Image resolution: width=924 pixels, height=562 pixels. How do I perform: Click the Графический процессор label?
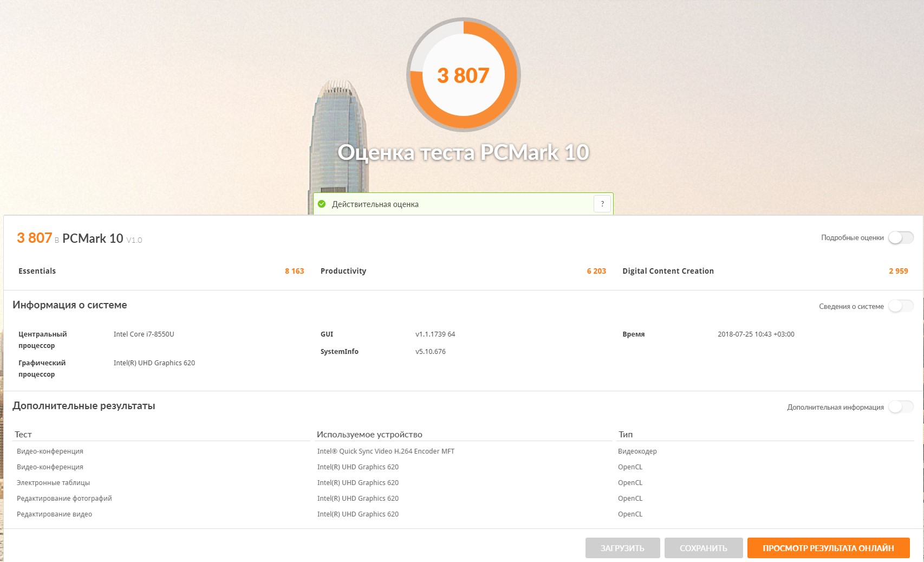click(x=42, y=369)
